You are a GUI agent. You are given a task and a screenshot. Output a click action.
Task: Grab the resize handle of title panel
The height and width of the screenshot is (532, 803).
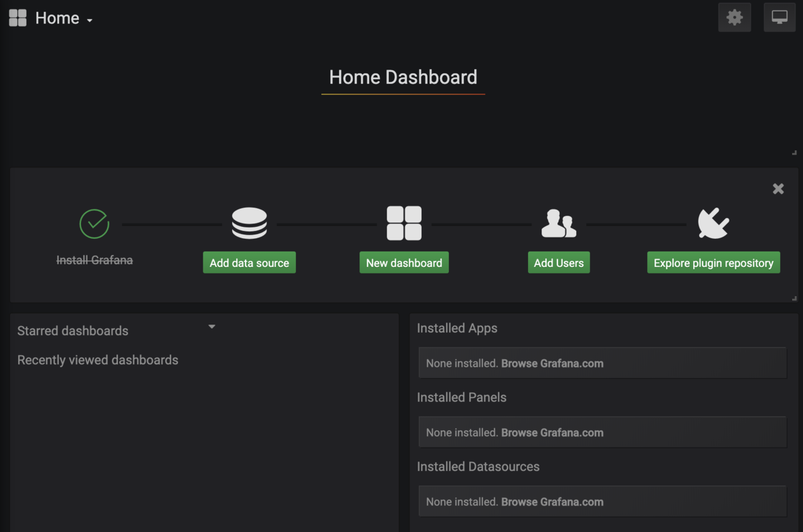[794, 153]
